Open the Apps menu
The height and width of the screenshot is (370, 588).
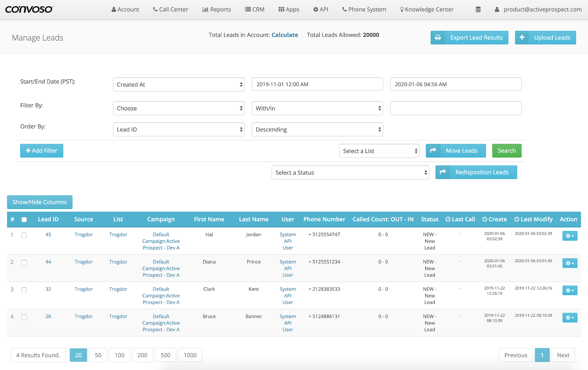tap(289, 10)
